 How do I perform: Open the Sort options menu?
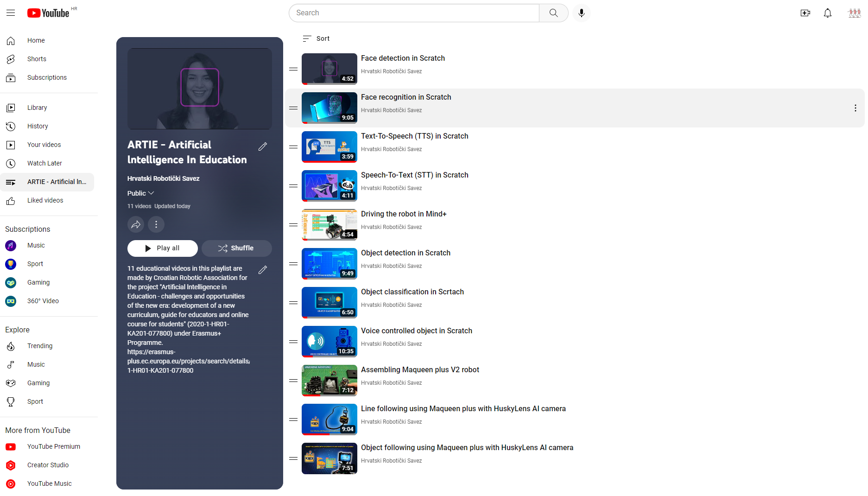pyautogui.click(x=316, y=38)
